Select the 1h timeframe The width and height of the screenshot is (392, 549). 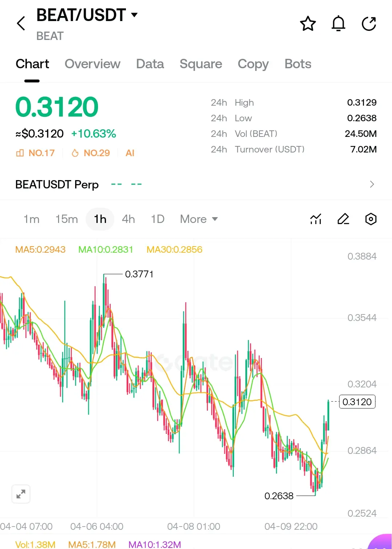tap(100, 219)
